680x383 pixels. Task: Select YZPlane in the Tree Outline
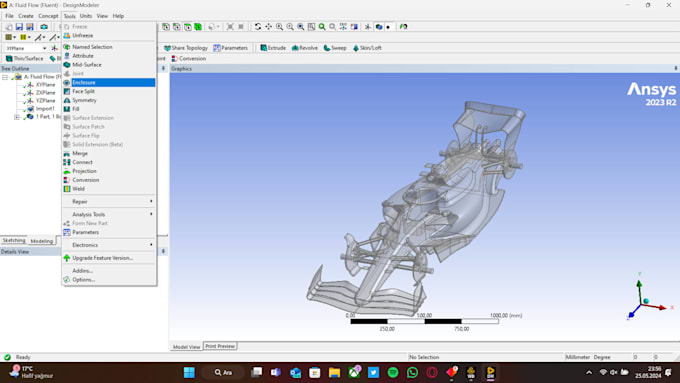(45, 101)
